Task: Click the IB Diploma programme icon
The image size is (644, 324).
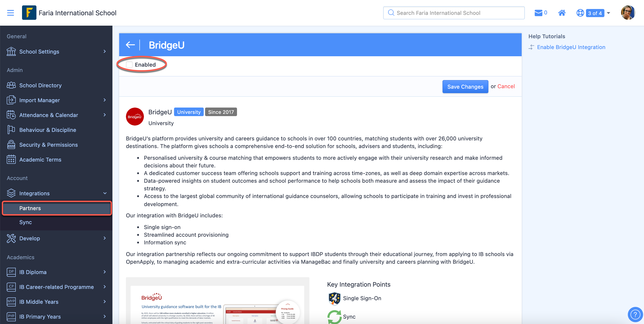Action: click(x=11, y=272)
